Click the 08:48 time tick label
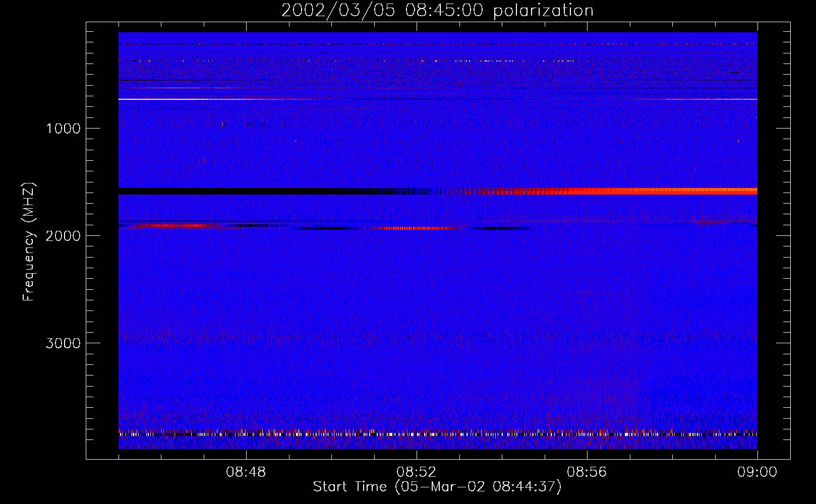The height and width of the screenshot is (504, 816). click(x=246, y=472)
